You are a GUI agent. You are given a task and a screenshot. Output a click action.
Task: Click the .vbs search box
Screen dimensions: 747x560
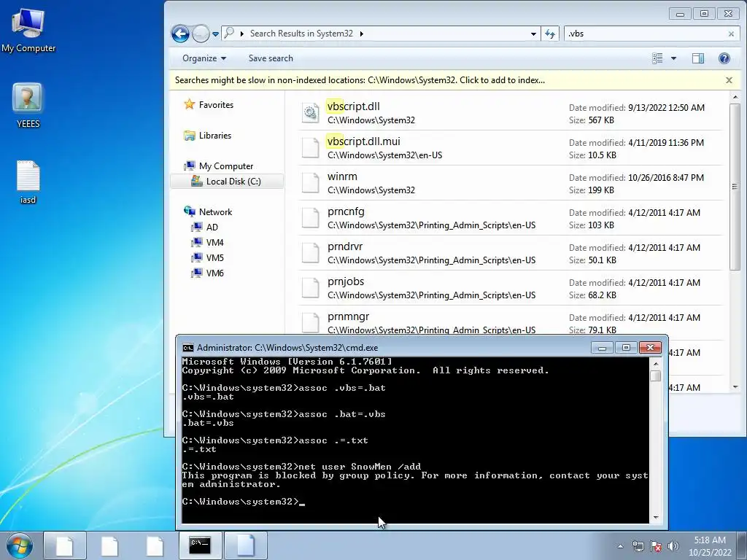coord(645,34)
